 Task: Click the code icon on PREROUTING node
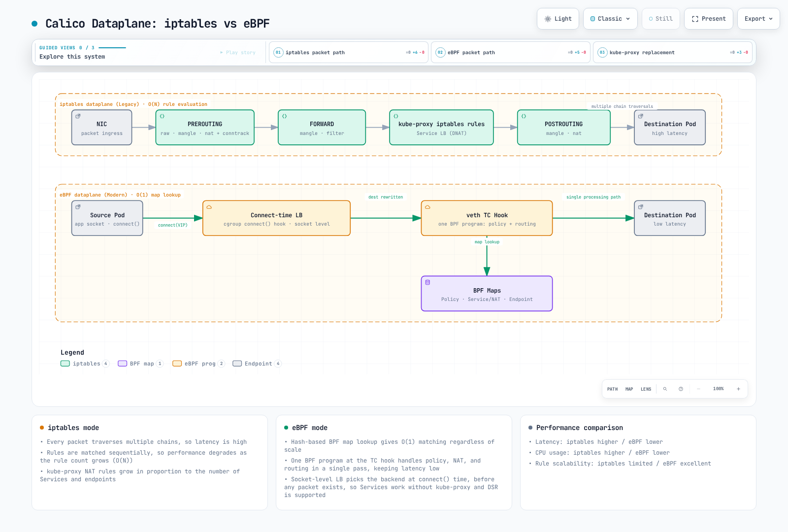(162, 116)
